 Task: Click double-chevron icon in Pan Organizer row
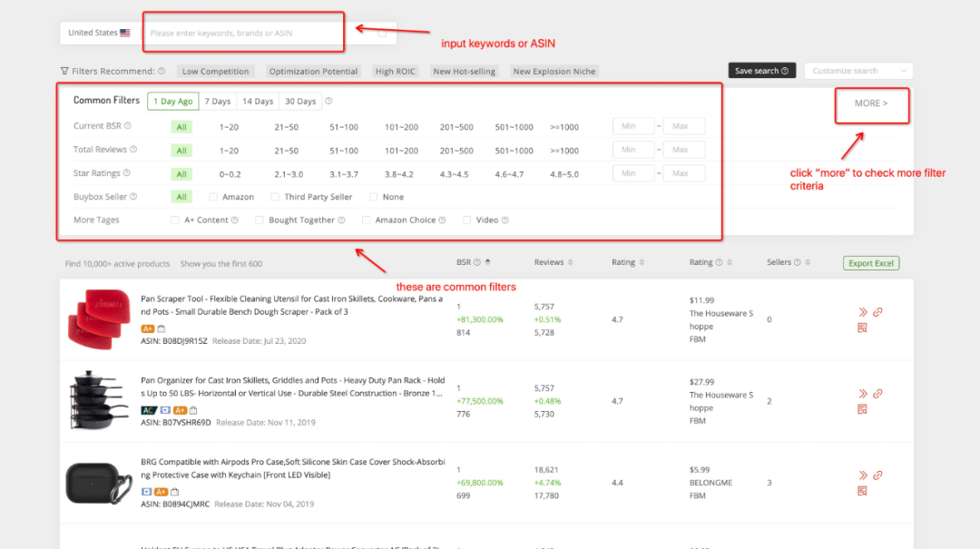pos(863,394)
